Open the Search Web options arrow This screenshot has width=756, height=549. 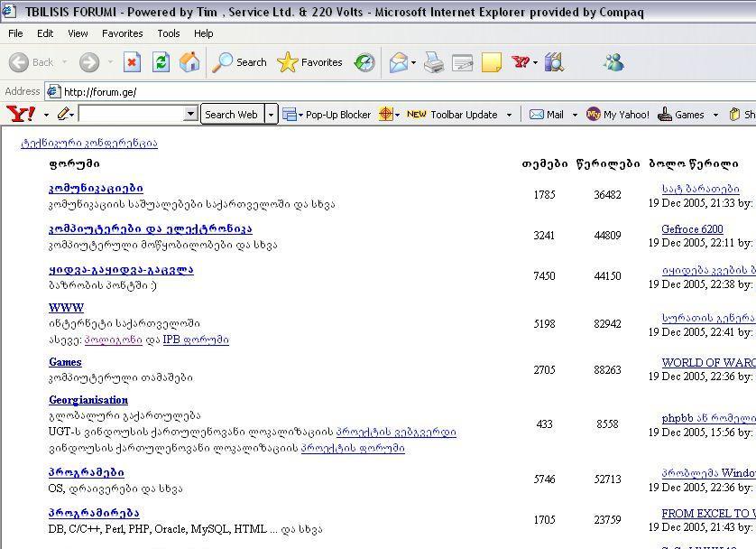coord(271,115)
